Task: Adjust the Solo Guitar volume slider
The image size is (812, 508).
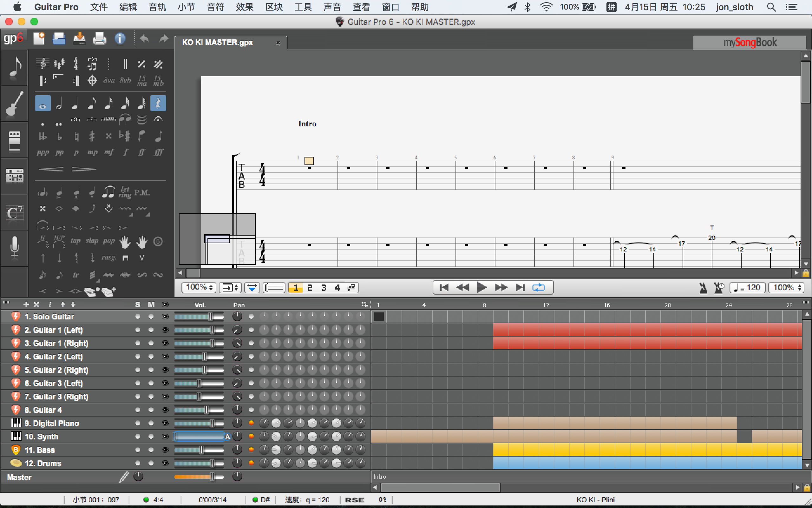Action: click(x=199, y=317)
